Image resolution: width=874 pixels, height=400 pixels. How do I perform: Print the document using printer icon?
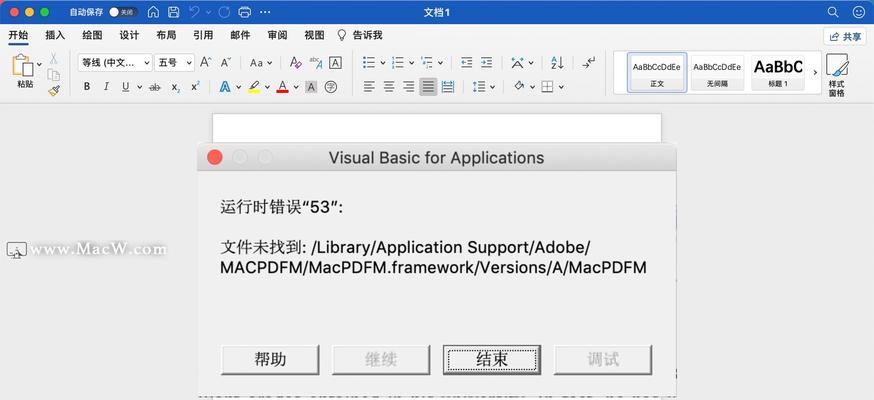pyautogui.click(x=244, y=12)
